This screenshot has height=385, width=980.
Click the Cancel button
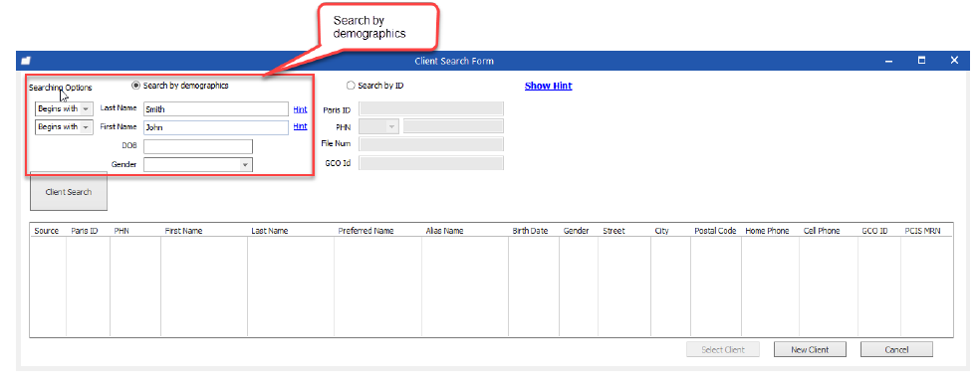(x=896, y=349)
